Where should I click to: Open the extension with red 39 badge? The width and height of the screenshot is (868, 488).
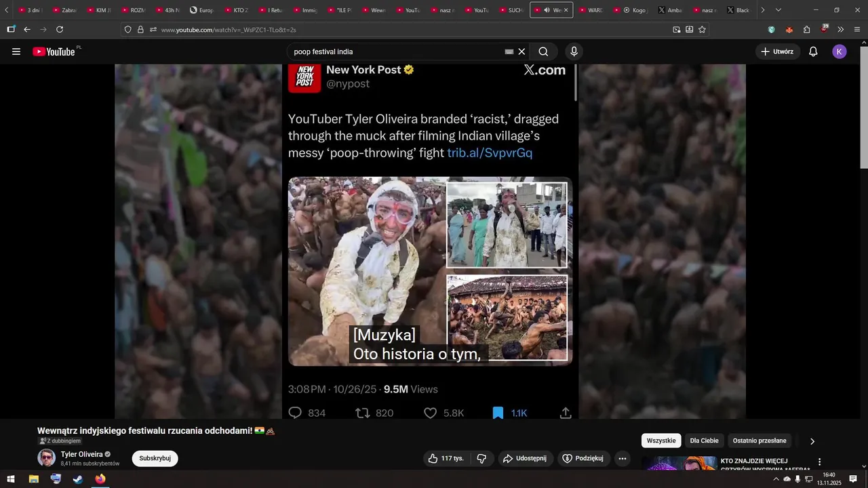824,28
